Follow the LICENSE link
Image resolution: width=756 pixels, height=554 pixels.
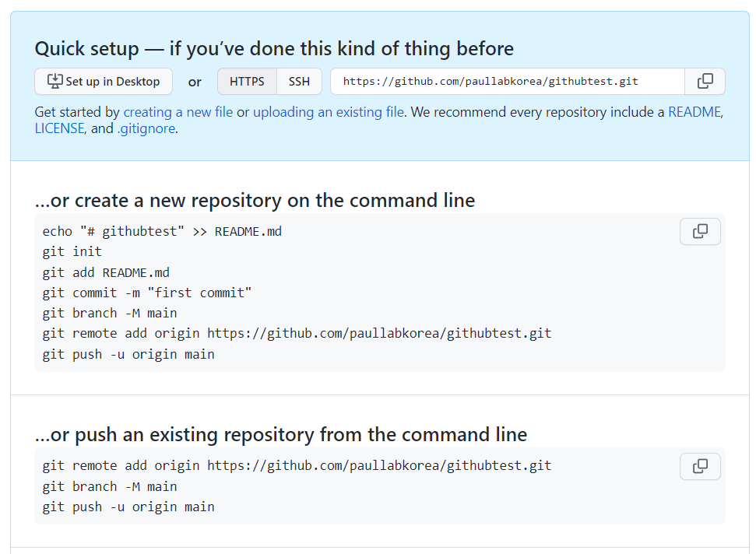[x=60, y=128]
